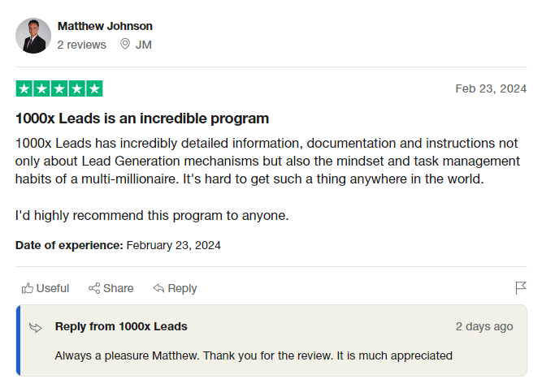Open the review title "1000x Leads is an incredible program"
The height and width of the screenshot is (392, 542).
(x=142, y=118)
